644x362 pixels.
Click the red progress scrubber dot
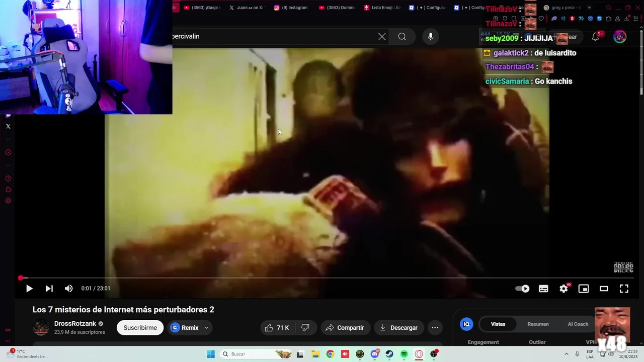[x=21, y=278]
